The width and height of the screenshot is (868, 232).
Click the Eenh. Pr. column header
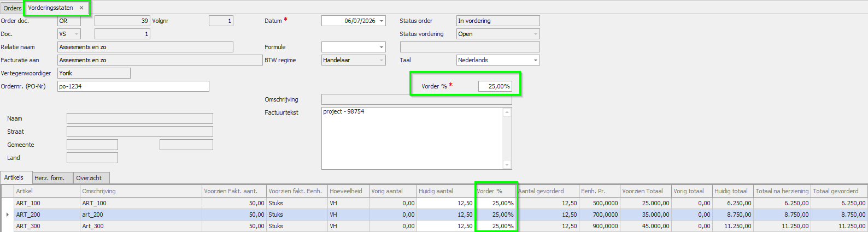click(600, 191)
